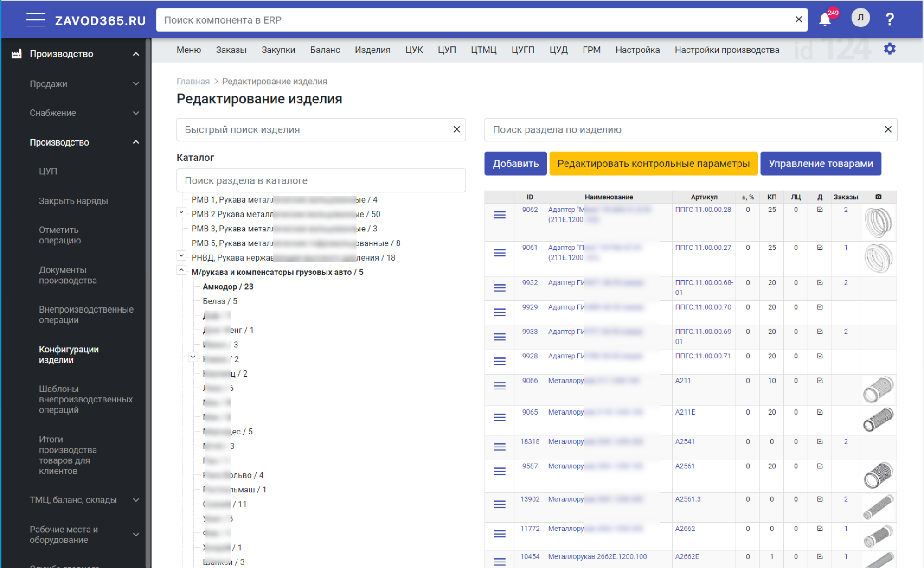This screenshot has width=924, height=568.
Task: Toggle the Д checkbox for item 18318
Action: [820, 441]
